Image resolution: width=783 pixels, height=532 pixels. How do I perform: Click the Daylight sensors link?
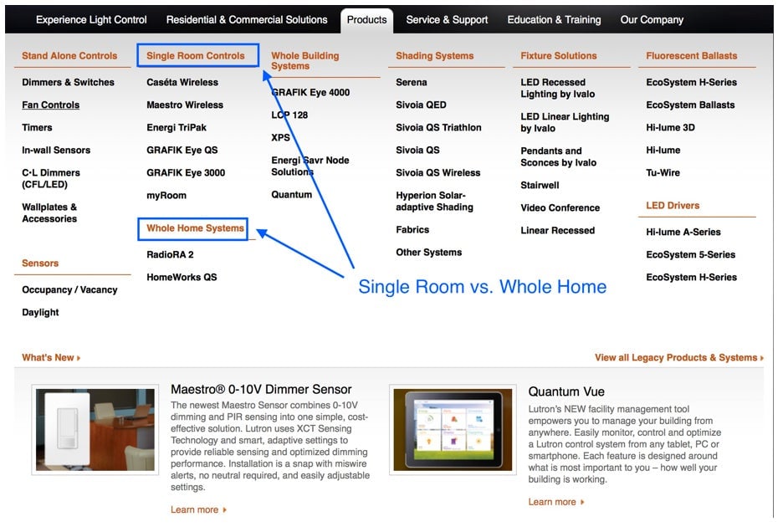coord(40,312)
